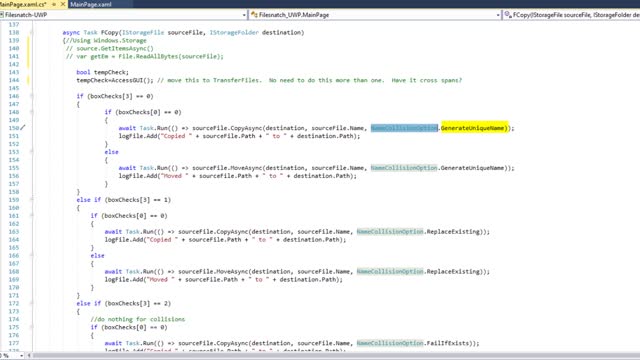This screenshot has height=360, width=640.
Task: Click the 'move this to TransferFiles' comment
Action: [309, 80]
